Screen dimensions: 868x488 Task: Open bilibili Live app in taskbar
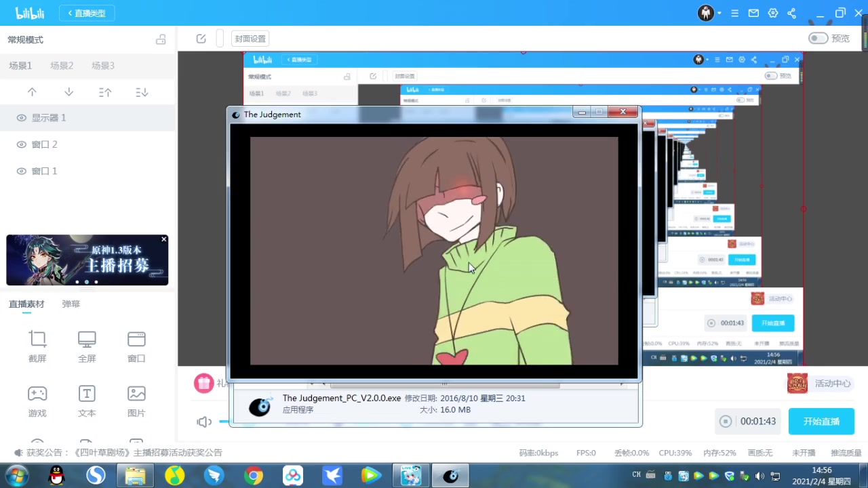(x=411, y=476)
